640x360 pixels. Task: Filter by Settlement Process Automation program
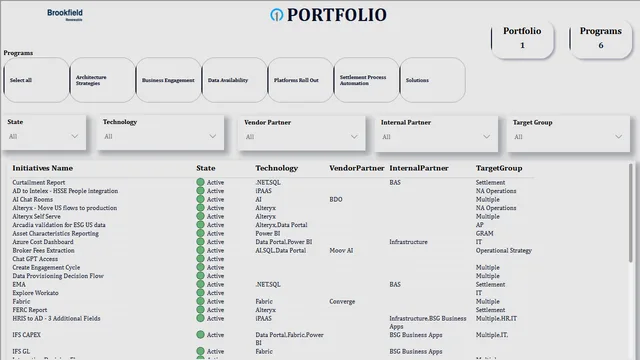[x=367, y=80]
